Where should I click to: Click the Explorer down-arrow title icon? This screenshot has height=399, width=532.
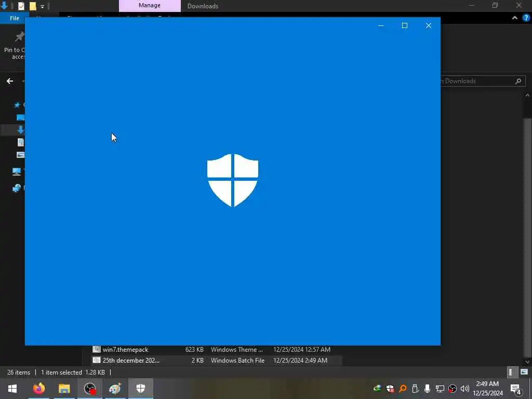coord(4,5)
